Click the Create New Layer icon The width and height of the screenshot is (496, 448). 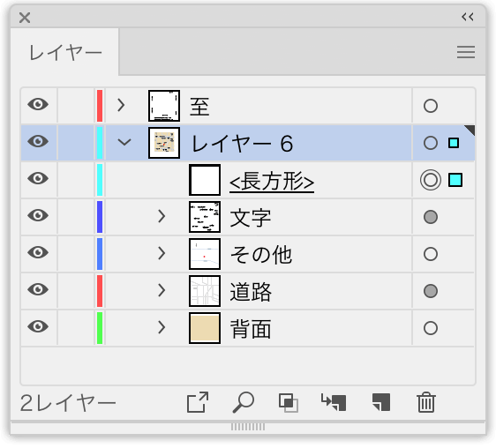(x=381, y=402)
